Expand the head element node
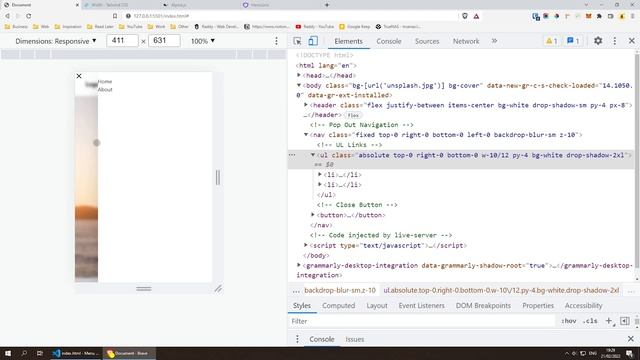 299,75
